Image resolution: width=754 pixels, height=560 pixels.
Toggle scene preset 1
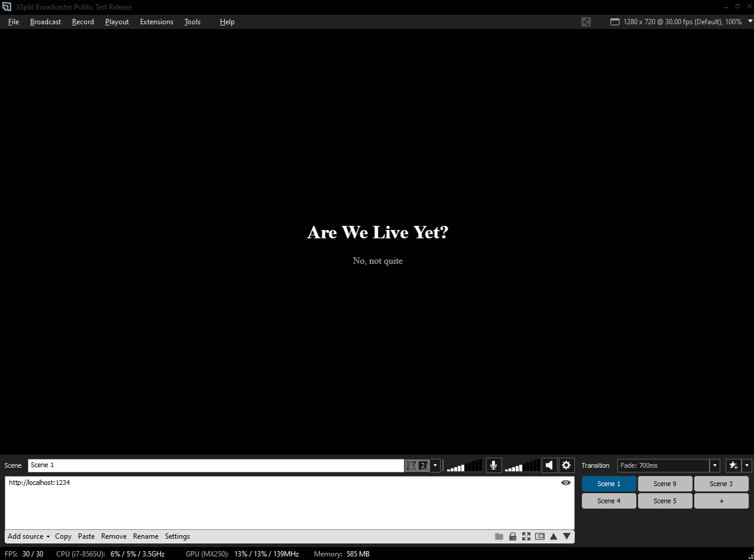(411, 465)
